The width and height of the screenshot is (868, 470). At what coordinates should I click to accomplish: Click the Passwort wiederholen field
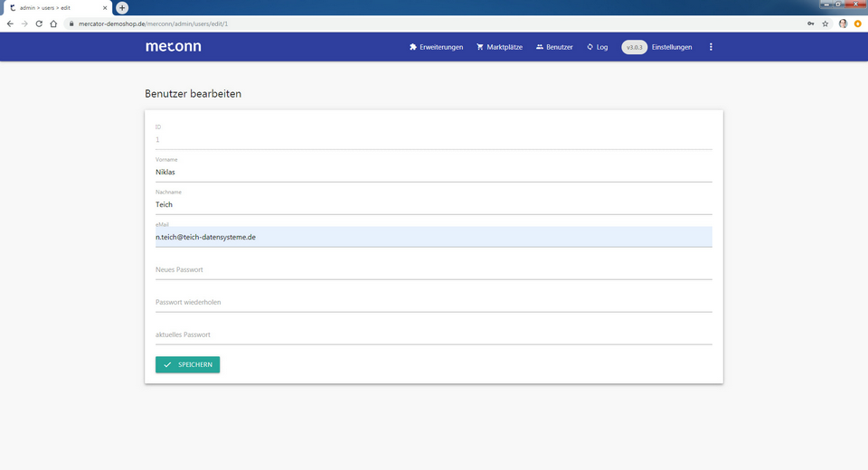(x=433, y=302)
